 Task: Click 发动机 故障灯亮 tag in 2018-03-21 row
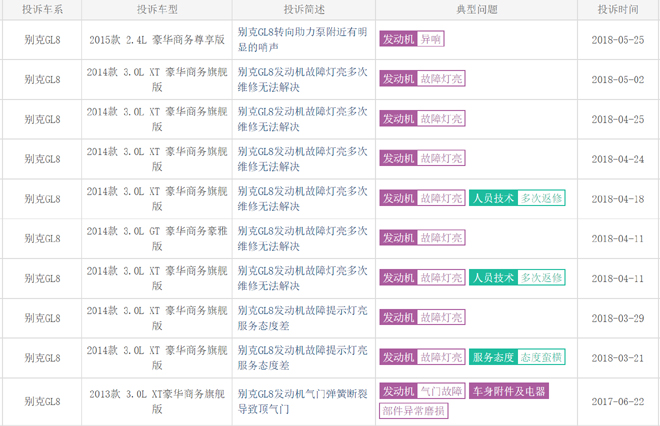(422, 357)
